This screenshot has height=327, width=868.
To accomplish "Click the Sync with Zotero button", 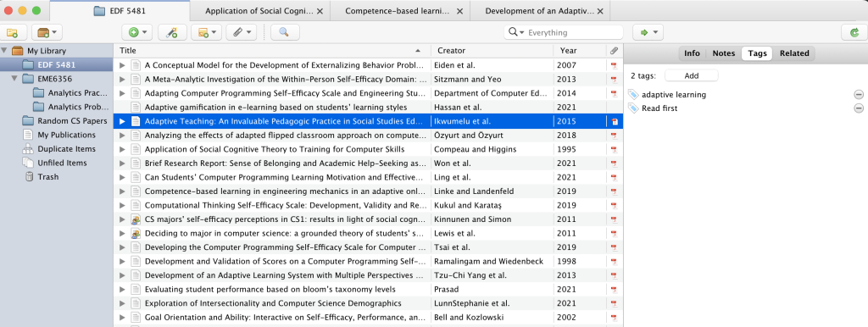I will tap(854, 33).
